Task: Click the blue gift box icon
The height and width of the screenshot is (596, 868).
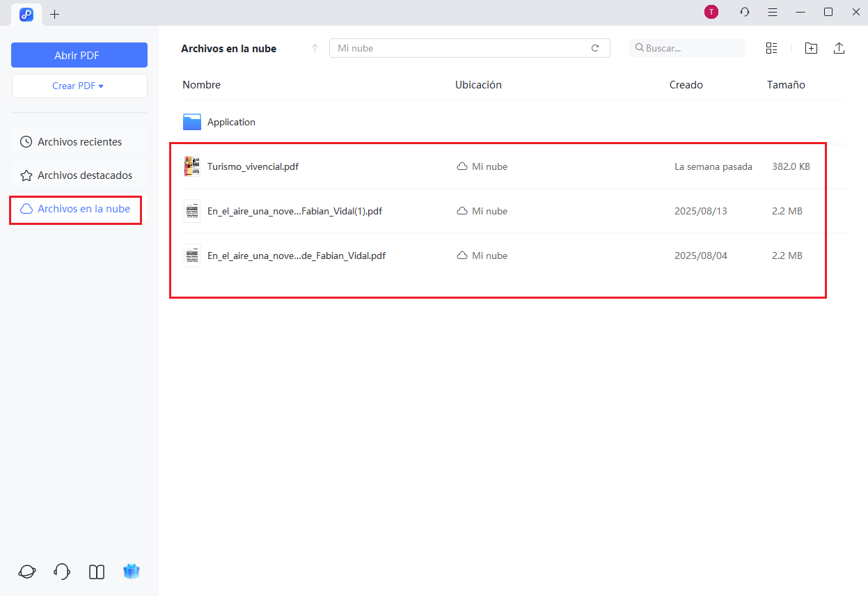Action: (x=132, y=572)
